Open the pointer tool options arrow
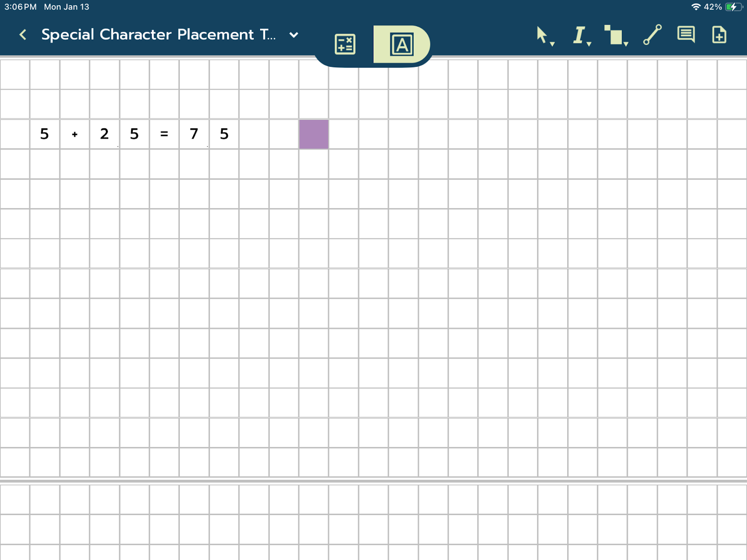Screen dimensions: 747x560 (552, 44)
